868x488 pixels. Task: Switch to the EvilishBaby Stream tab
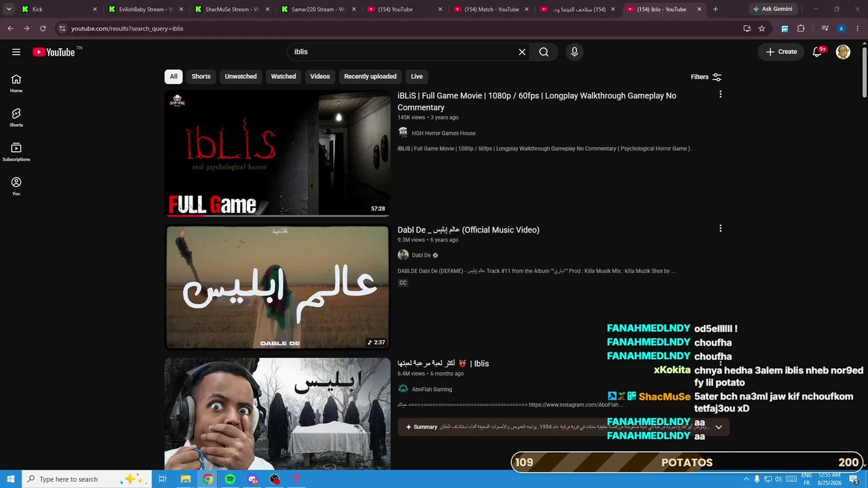[145, 9]
